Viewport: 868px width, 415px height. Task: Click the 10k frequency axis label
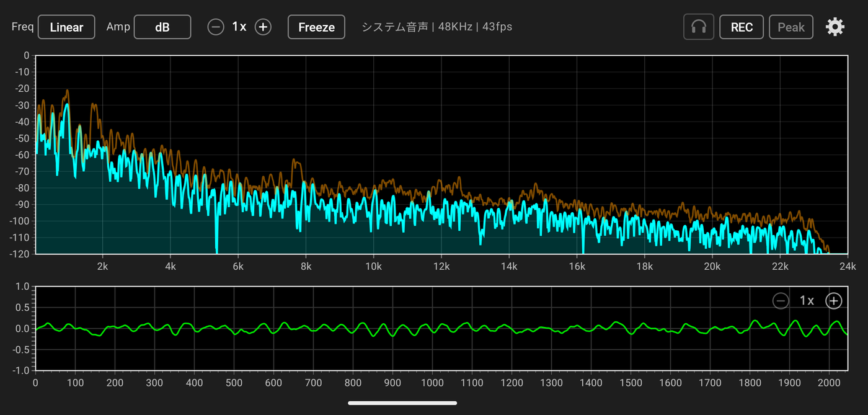pos(373,266)
